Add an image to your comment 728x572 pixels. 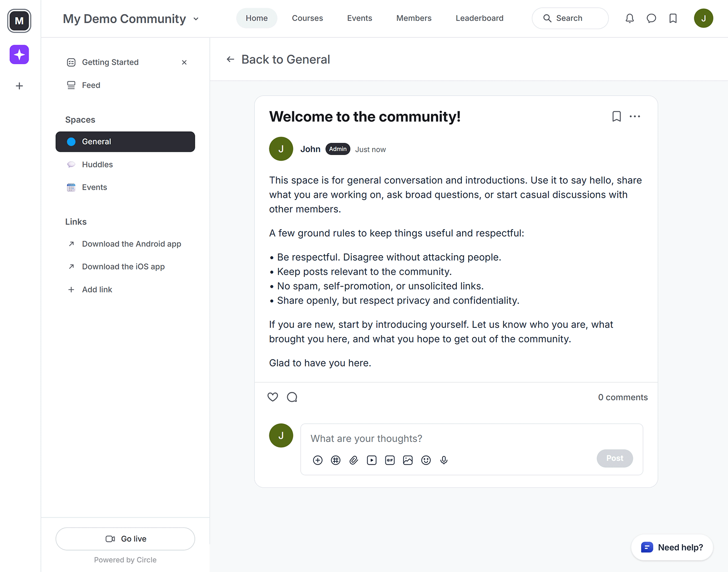tap(408, 460)
